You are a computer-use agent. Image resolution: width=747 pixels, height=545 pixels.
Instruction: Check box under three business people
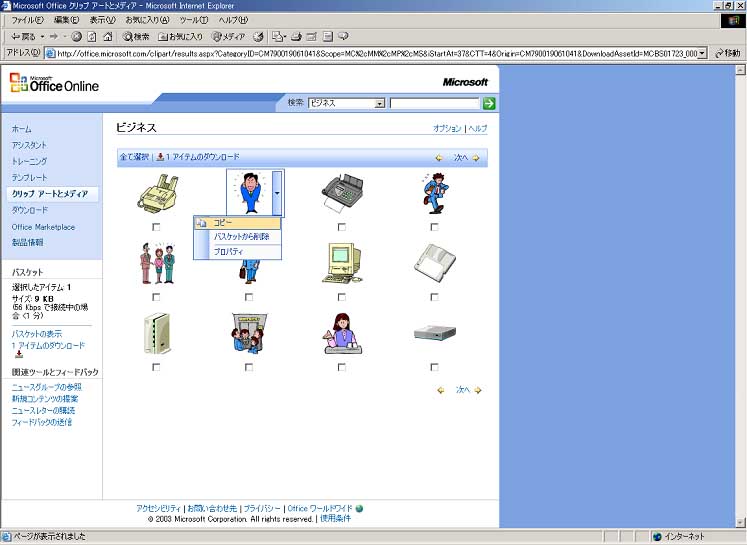click(156, 297)
